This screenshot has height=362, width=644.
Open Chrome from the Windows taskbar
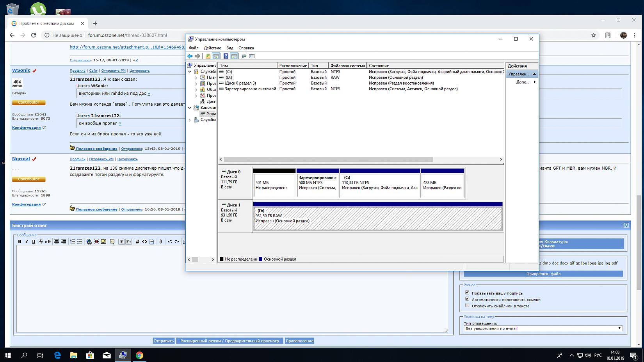point(139,355)
